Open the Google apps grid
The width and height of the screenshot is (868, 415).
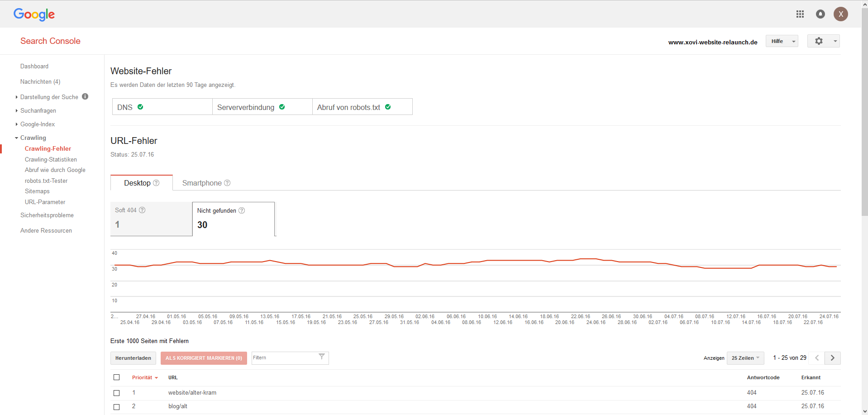[800, 14]
